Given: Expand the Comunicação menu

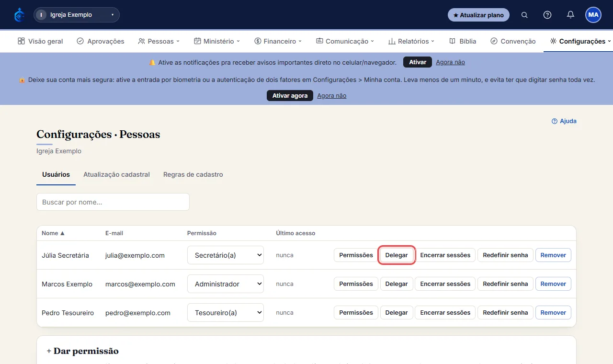Looking at the screenshot, I should click(x=345, y=41).
